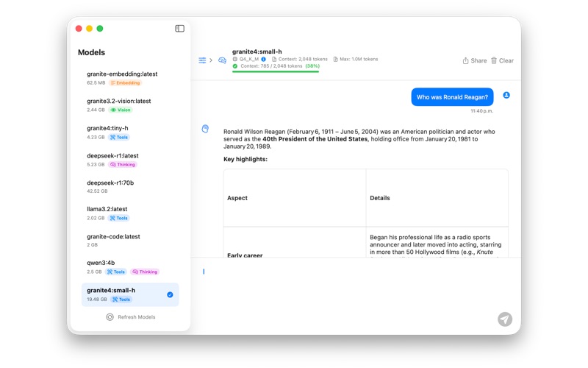
Task: Click the granite4:small-h header title
Action: point(257,52)
